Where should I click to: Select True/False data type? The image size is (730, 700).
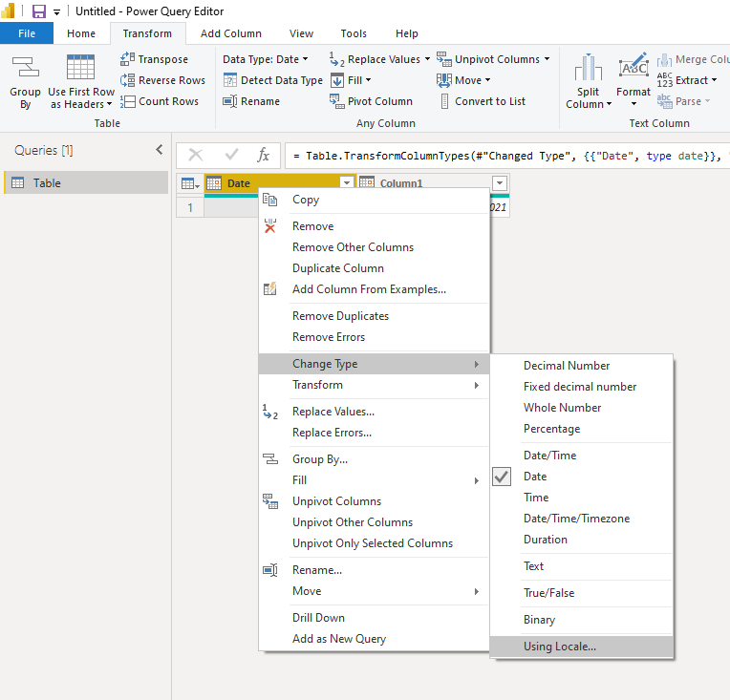point(582,593)
